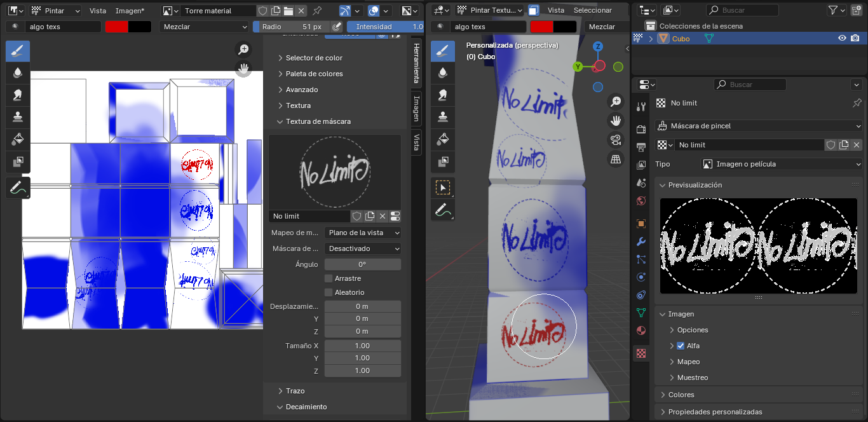
Task: Toggle camera view in the 3D viewport
Action: [x=615, y=140]
